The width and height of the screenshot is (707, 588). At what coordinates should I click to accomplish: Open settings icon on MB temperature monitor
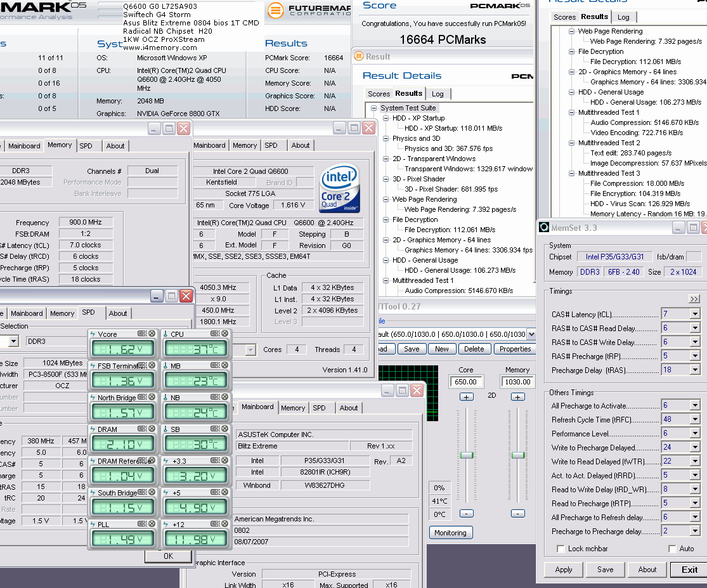(215, 365)
